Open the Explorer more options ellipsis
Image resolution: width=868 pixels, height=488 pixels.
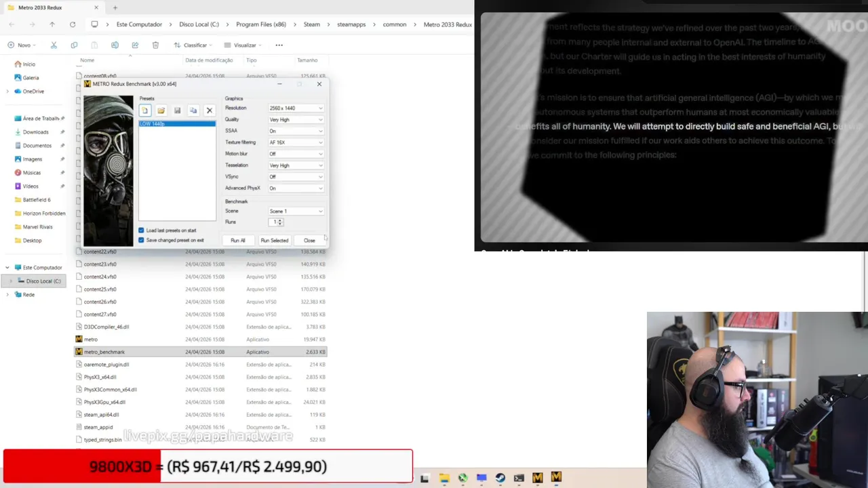279,45
